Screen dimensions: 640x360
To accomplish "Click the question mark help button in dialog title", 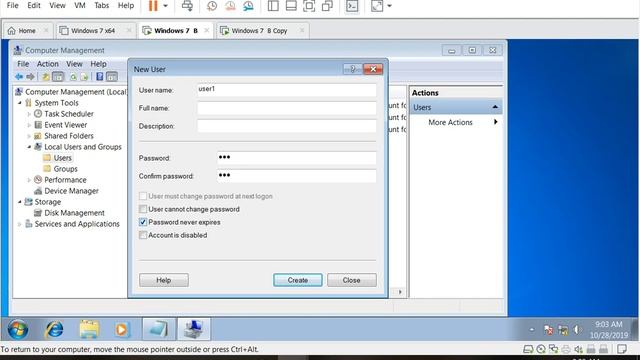I will pos(353,69).
